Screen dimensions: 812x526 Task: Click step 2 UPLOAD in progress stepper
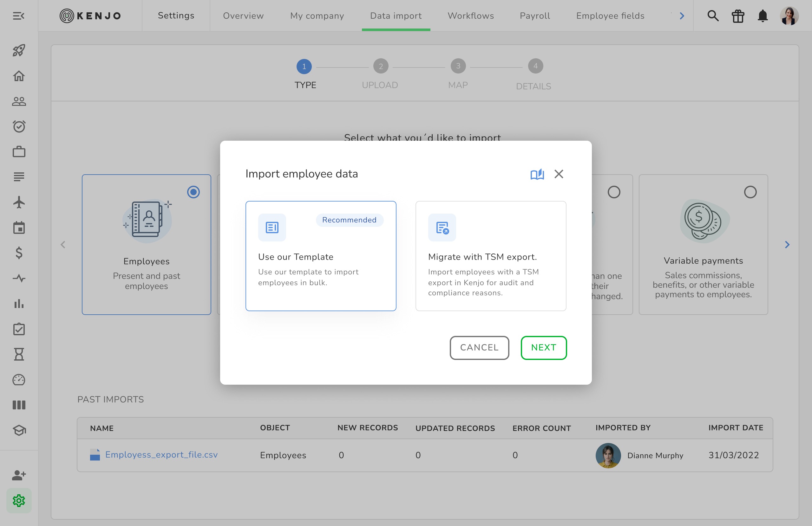380,67
